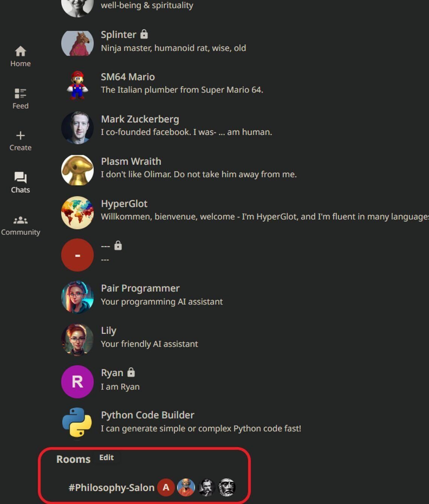
Task: Open the #Philosophy-Salon room
Action: pyautogui.click(x=111, y=487)
